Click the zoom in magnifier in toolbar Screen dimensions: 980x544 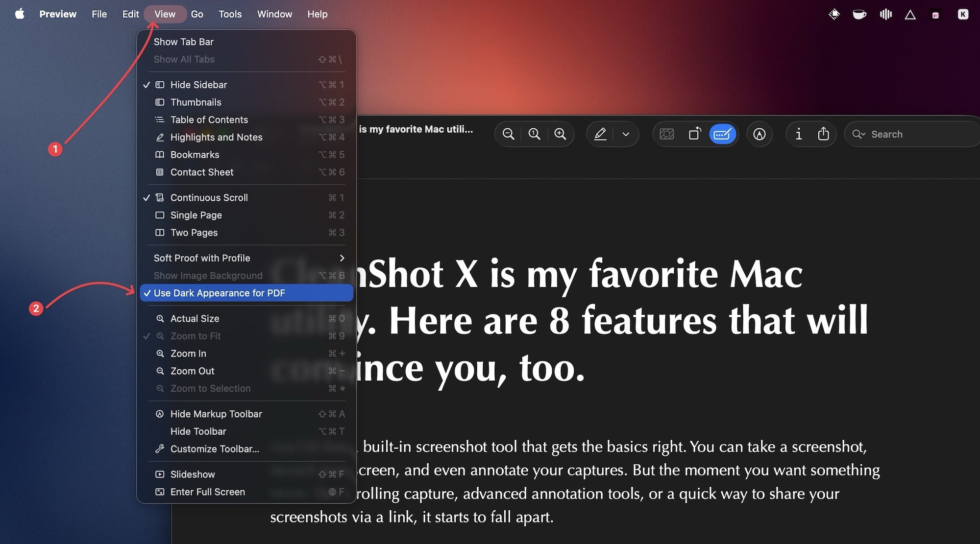point(560,134)
